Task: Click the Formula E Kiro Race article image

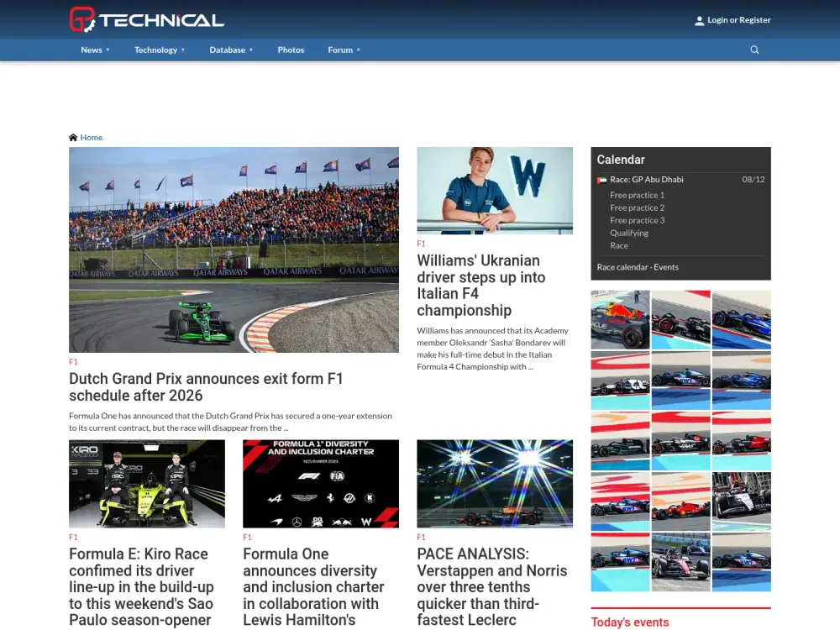Action: click(x=146, y=483)
